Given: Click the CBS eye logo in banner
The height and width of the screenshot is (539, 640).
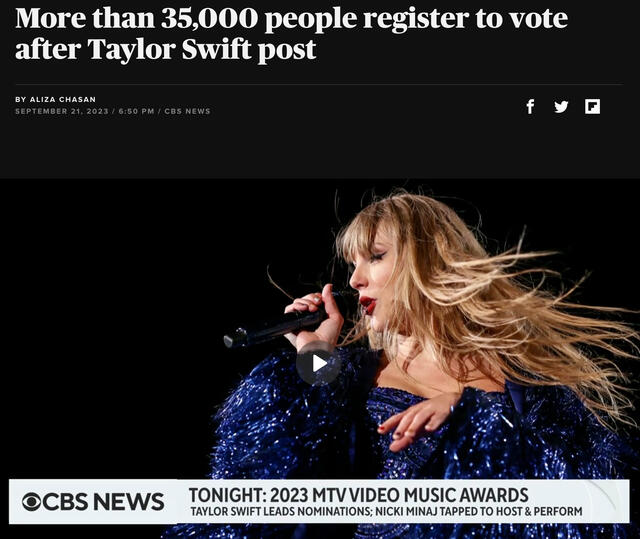Looking at the screenshot, I should click(x=31, y=501).
